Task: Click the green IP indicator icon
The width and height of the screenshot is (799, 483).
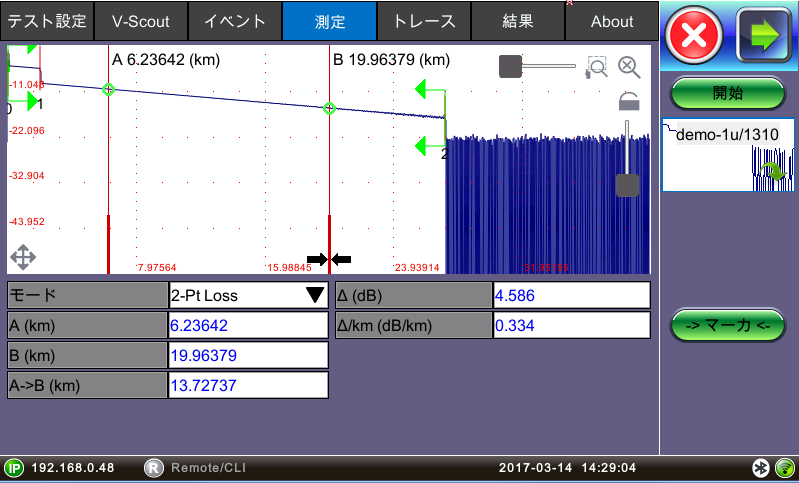Action: (14, 468)
